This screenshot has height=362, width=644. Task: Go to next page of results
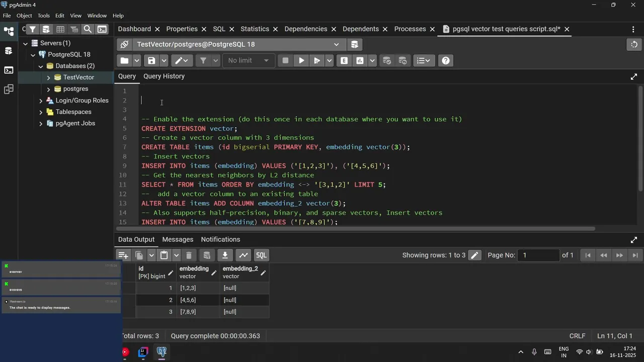(619, 255)
